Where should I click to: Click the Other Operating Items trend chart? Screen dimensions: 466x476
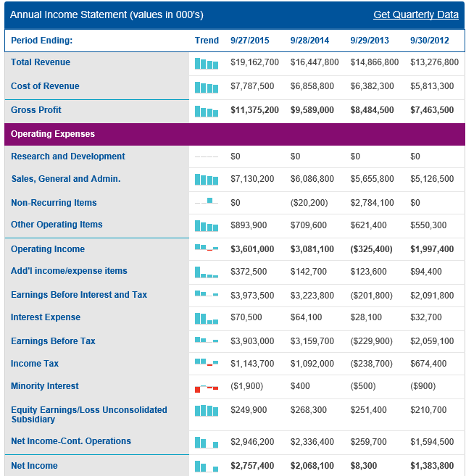pyautogui.click(x=207, y=226)
